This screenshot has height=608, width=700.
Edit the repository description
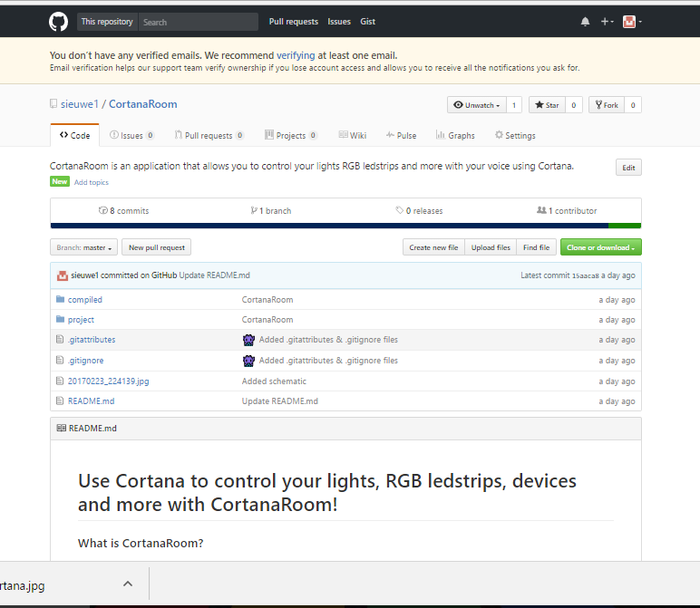coord(628,168)
